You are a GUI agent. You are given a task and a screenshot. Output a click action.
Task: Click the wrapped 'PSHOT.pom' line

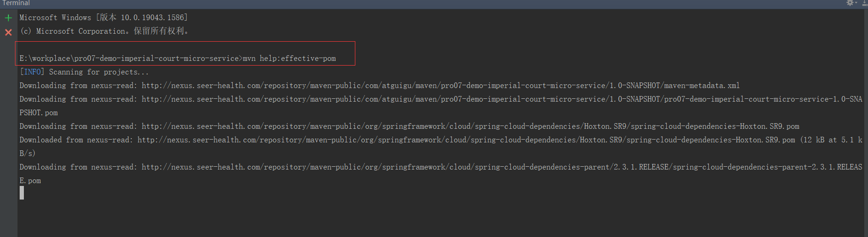[38, 113]
